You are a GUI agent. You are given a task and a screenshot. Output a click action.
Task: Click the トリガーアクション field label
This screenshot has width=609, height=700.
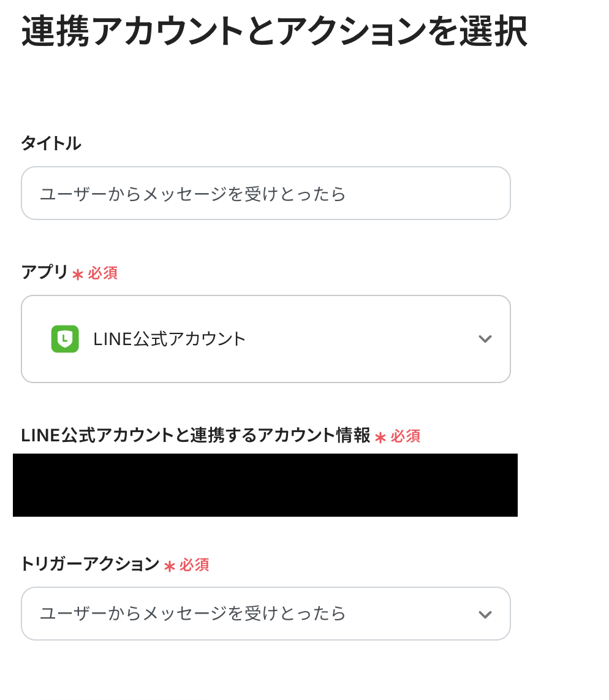(x=90, y=564)
